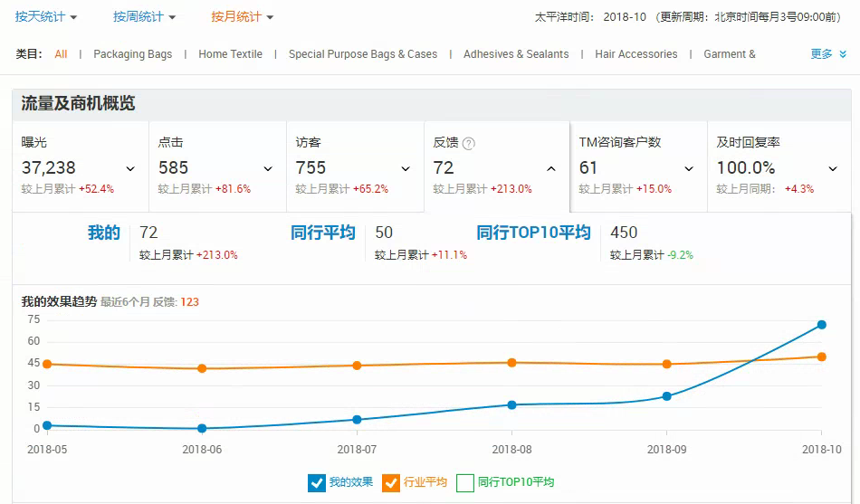Uncheck the 我的效果 checkbox
860x504 pixels.
(x=317, y=482)
